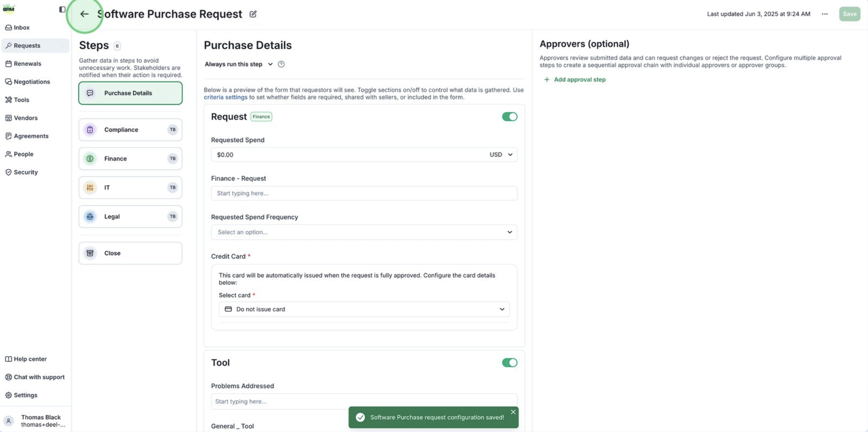This screenshot has width=868, height=432.
Task: Click the edit pencil icon beside the title
Action: tap(253, 14)
